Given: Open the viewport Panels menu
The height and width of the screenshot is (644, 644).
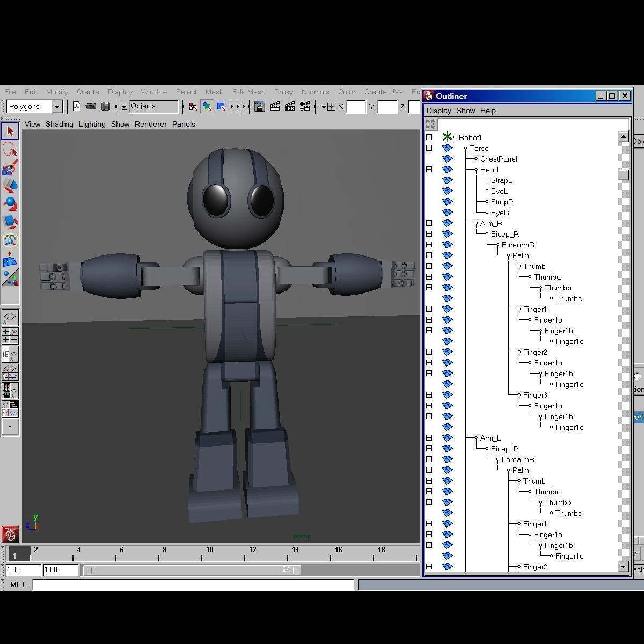Looking at the screenshot, I should [184, 124].
